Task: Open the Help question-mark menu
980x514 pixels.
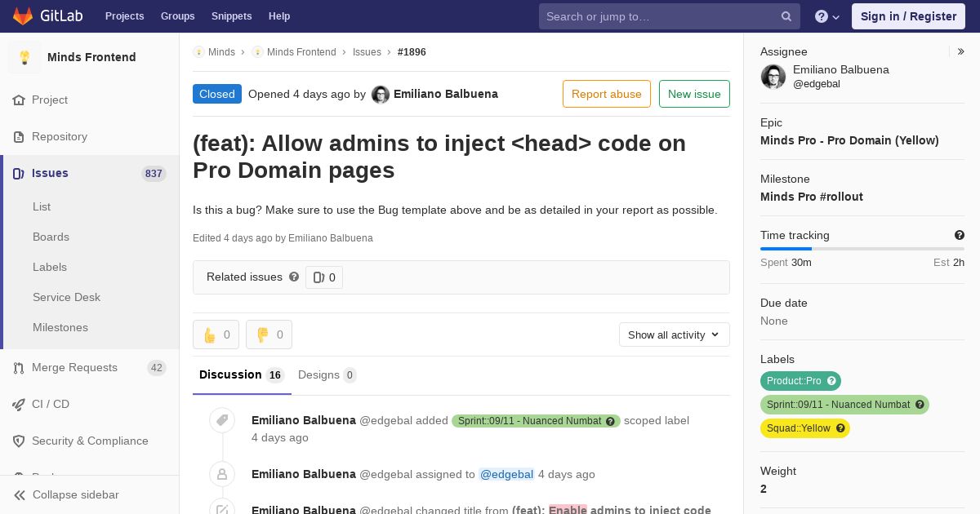Action: [827, 16]
